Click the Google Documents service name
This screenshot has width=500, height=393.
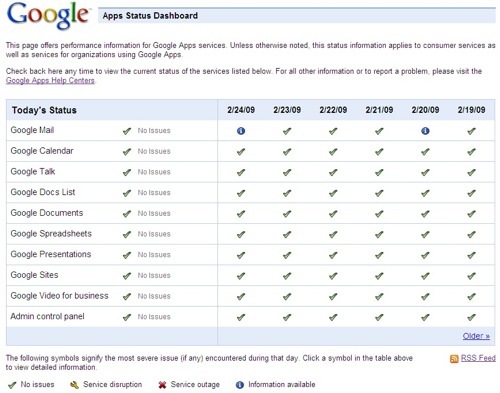pos(47,213)
